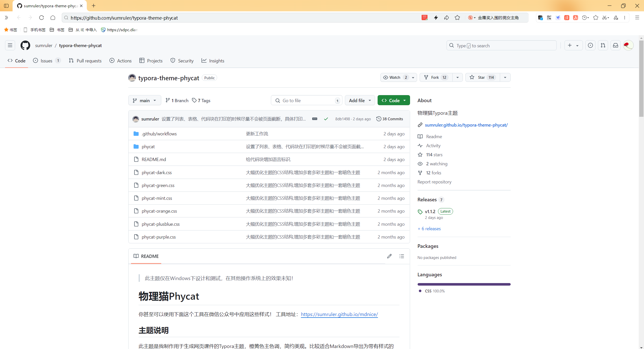The height and width of the screenshot is (349, 644).
Task: Open phycat-dark.css file
Action: [x=157, y=172]
